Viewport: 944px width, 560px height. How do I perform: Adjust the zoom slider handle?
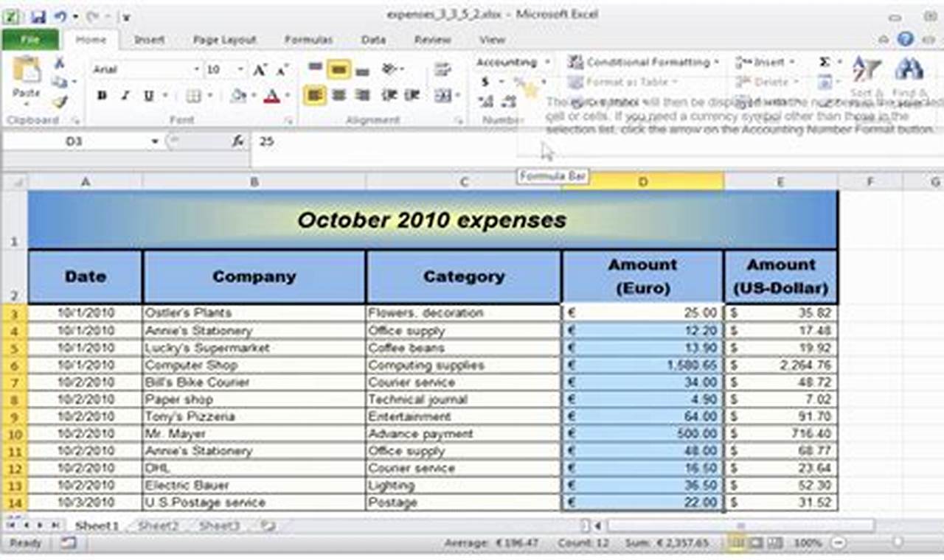pyautogui.click(x=898, y=543)
